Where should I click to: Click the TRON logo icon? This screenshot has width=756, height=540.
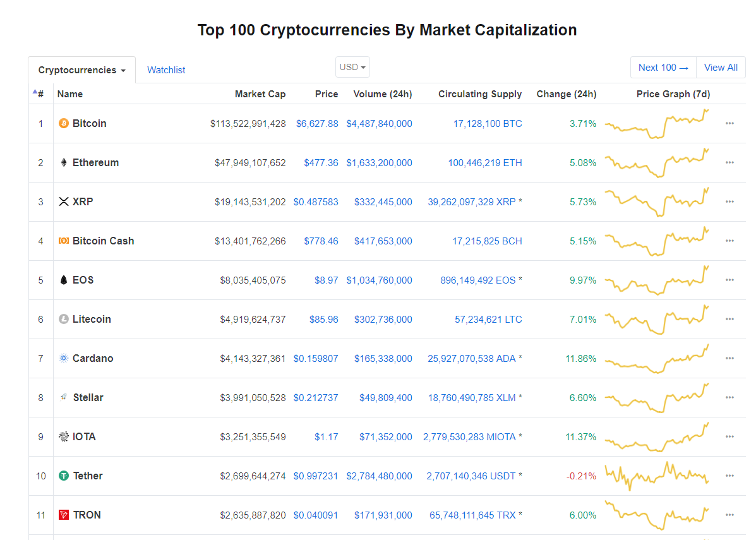(x=63, y=515)
